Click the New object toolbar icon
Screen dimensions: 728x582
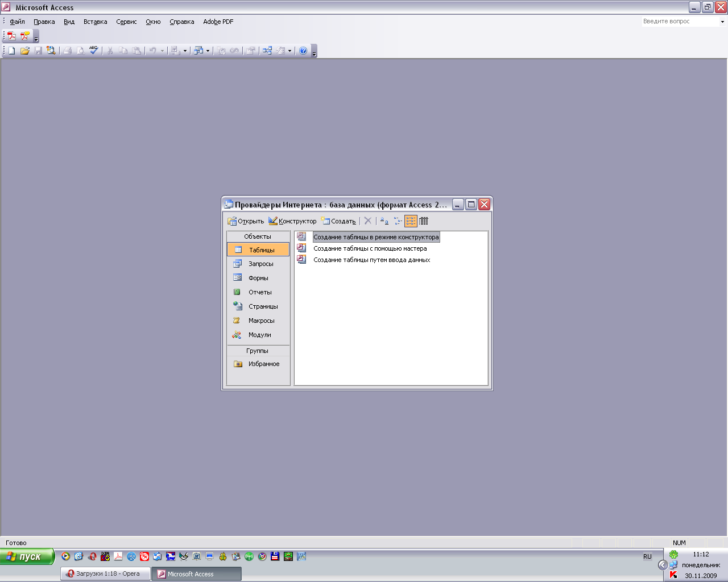281,51
